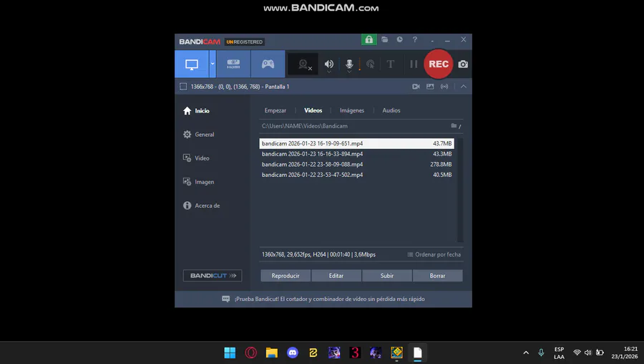Click rectangle area selection icon
Viewport: 644px width, 364px height.
point(183,87)
